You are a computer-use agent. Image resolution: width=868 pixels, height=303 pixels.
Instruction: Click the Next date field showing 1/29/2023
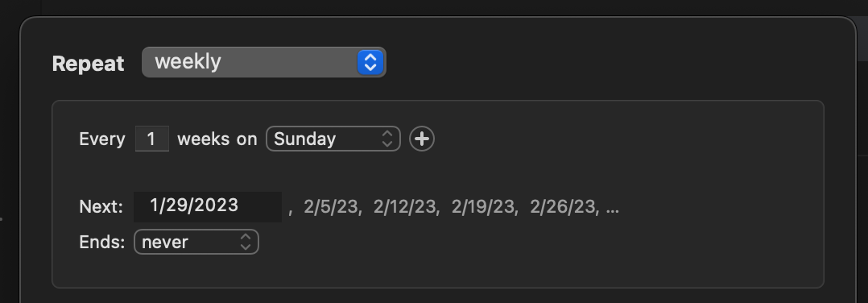coord(208,206)
